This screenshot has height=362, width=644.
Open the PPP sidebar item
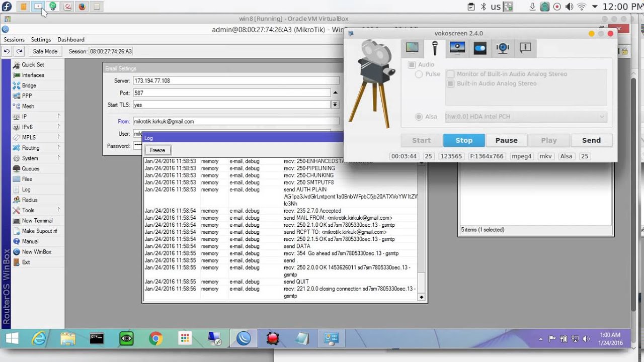pyautogui.click(x=27, y=96)
